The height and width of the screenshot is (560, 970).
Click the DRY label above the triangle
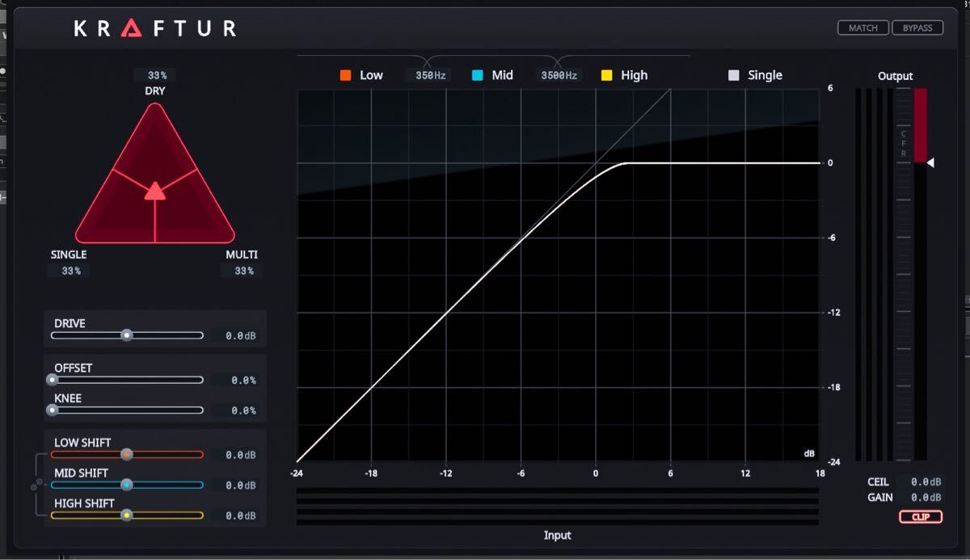pyautogui.click(x=155, y=91)
